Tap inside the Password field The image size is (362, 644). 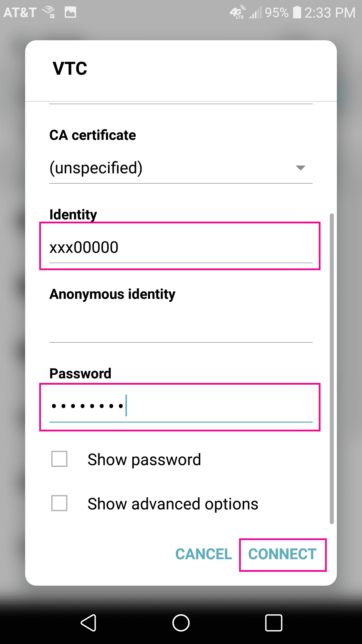point(181,406)
